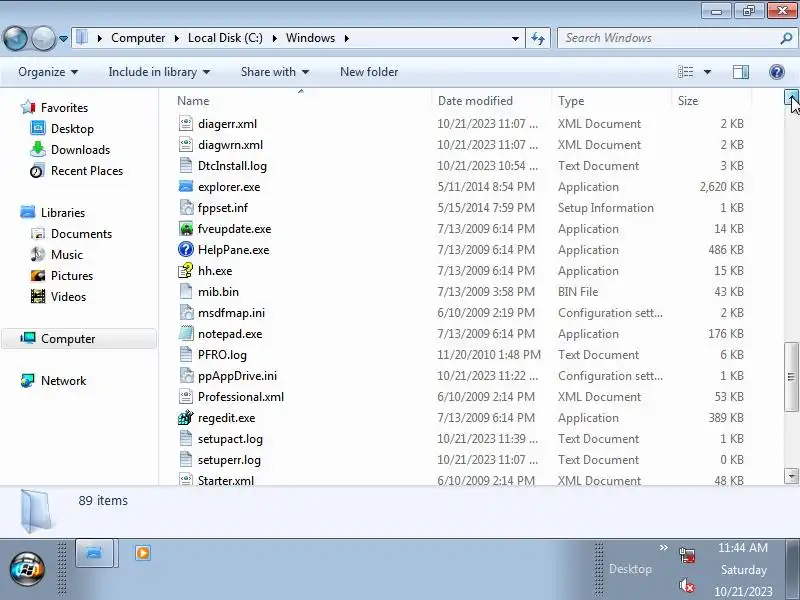Expand Windows breadcrumb arrow

click(347, 38)
